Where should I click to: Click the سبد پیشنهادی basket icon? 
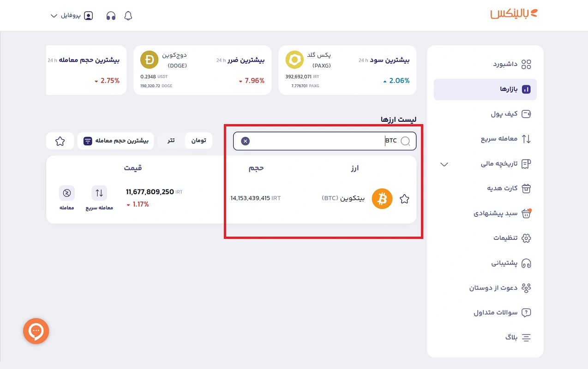tap(526, 214)
